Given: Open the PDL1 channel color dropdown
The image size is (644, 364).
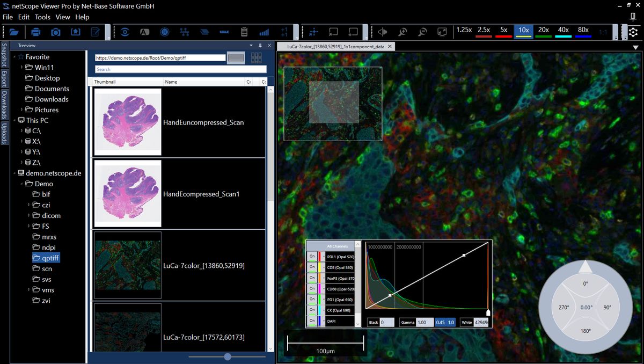Looking at the screenshot, I should [323, 257].
